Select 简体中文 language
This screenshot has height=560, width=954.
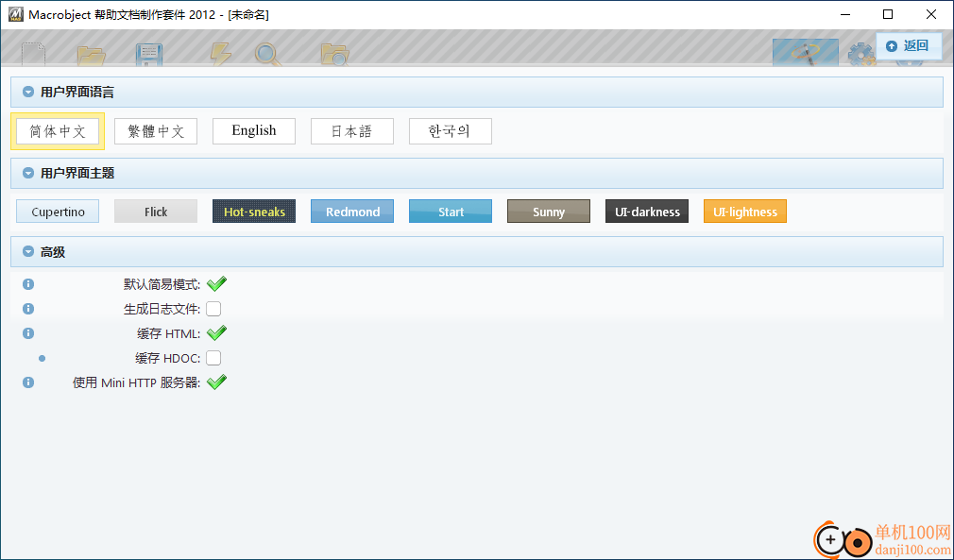[58, 131]
